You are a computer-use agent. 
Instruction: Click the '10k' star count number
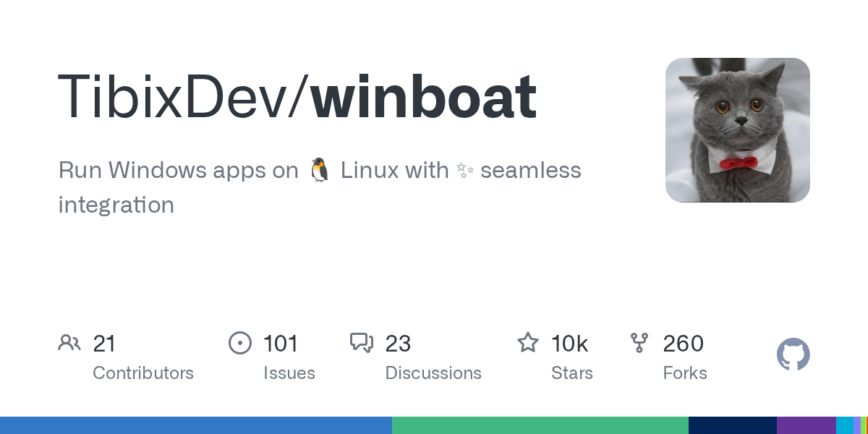coord(569,343)
